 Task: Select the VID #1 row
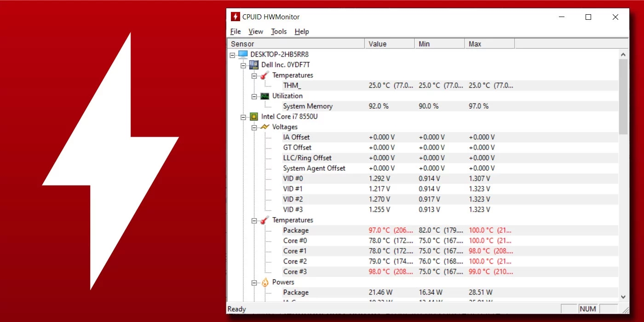(450, 189)
